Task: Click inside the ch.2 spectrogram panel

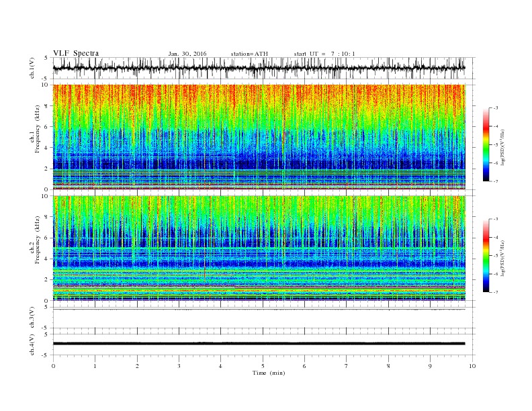Action: [259, 248]
